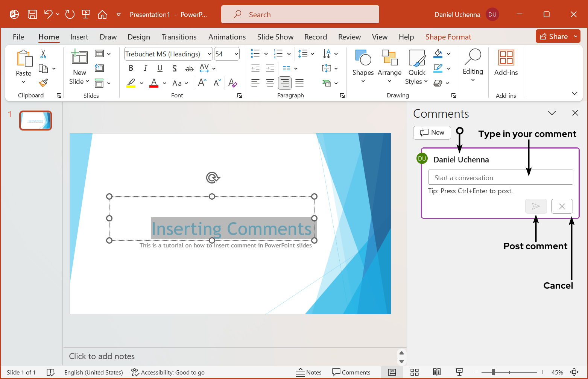Screen dimensions: 588x379
Task: Click the Clear All Formatting icon
Action: (232, 83)
